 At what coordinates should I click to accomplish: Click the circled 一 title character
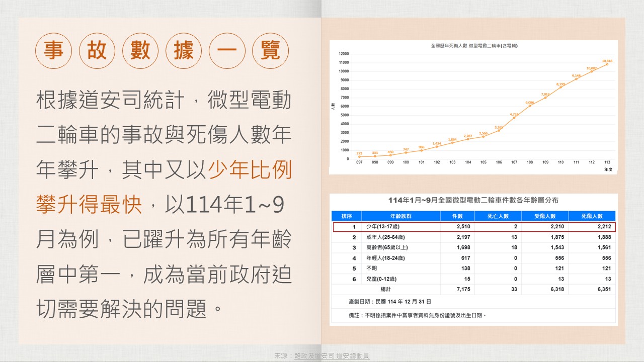(x=227, y=51)
